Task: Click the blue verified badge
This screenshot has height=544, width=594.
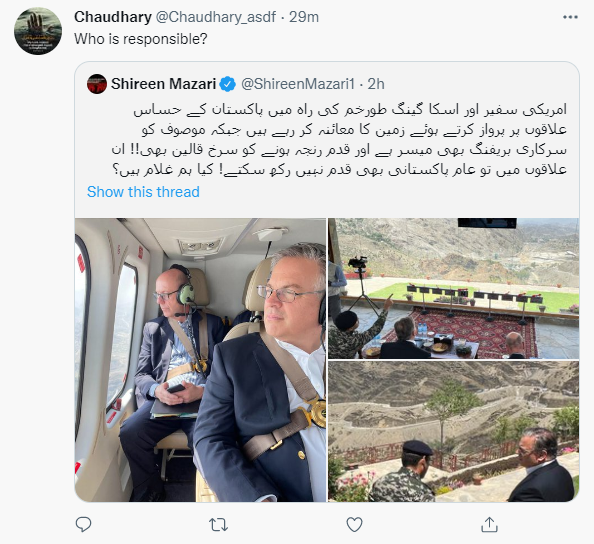Action: pyautogui.click(x=228, y=84)
